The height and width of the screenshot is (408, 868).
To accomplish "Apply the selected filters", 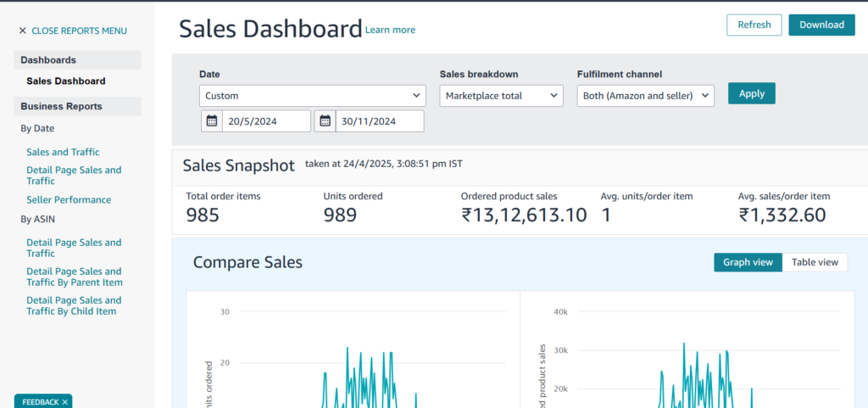I will click(x=752, y=93).
